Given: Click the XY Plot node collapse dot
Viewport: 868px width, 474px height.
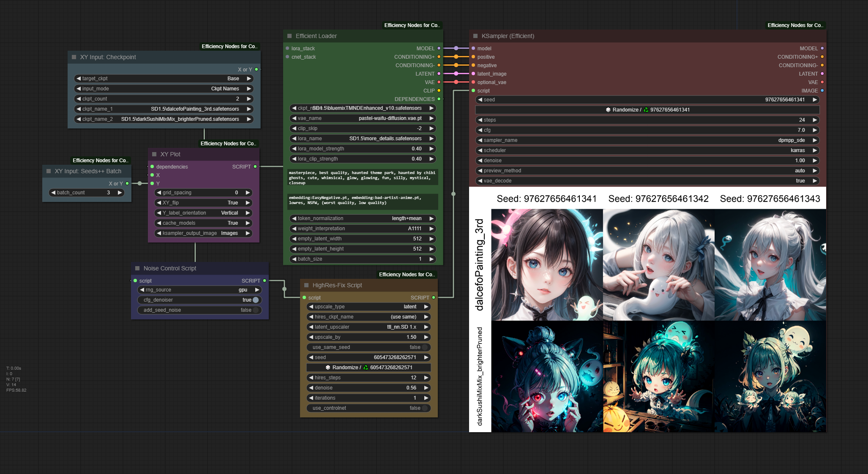Looking at the screenshot, I should (154, 154).
